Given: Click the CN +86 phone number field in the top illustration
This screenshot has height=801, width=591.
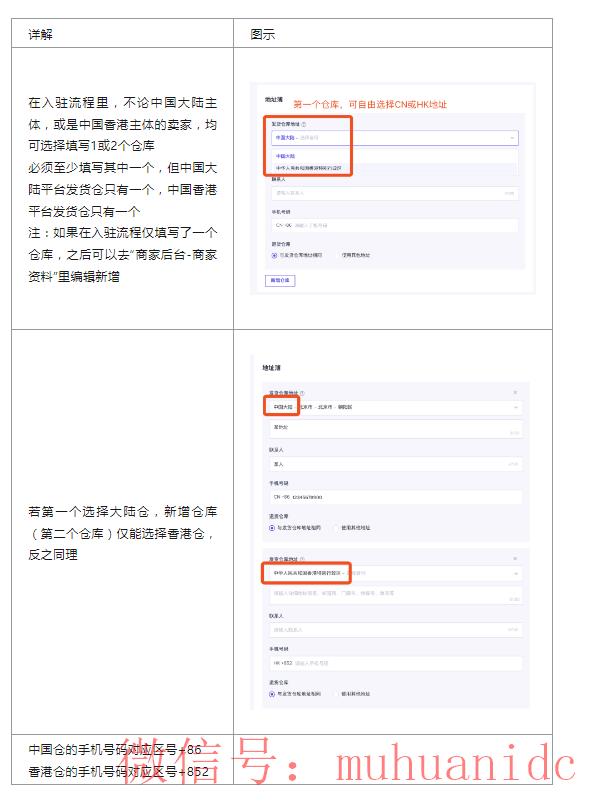Looking at the screenshot, I should click(x=394, y=225).
